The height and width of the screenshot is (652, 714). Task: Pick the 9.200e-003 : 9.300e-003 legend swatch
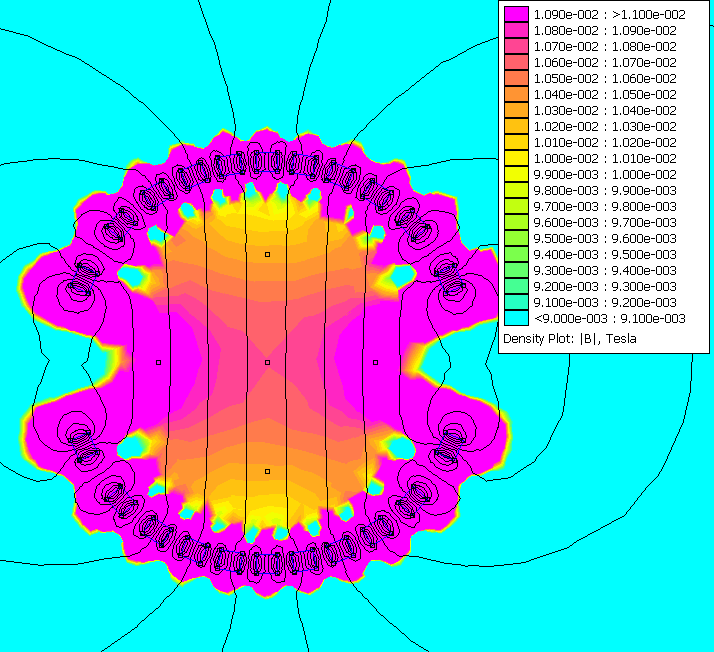[515, 287]
